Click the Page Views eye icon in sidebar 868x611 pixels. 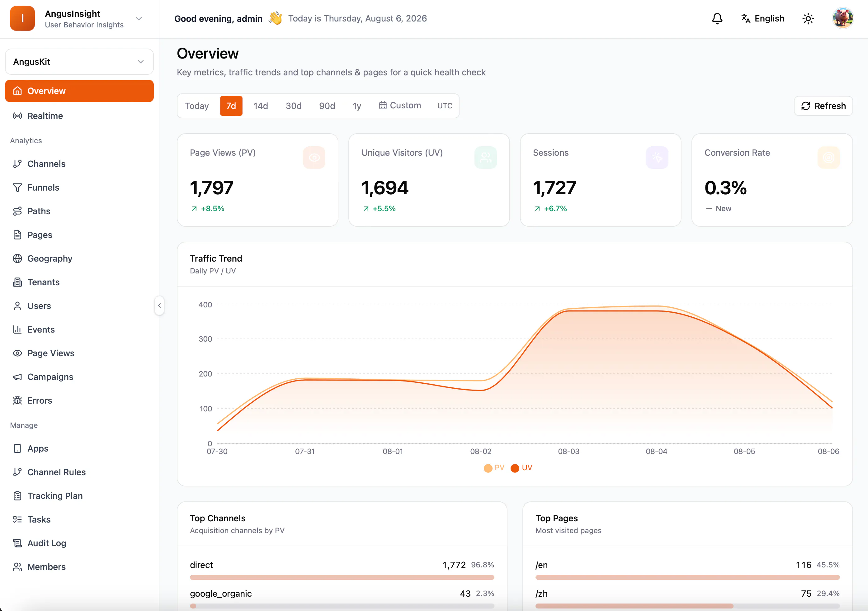pyautogui.click(x=17, y=353)
